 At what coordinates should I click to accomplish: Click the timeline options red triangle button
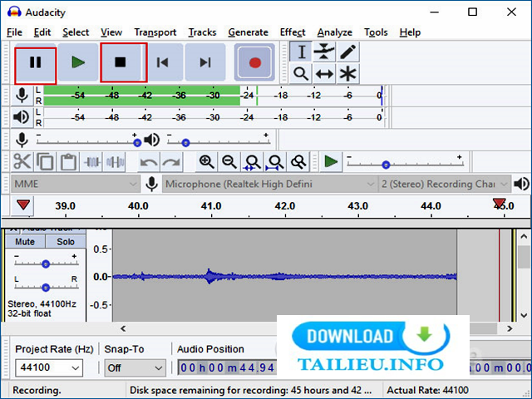tap(22, 205)
